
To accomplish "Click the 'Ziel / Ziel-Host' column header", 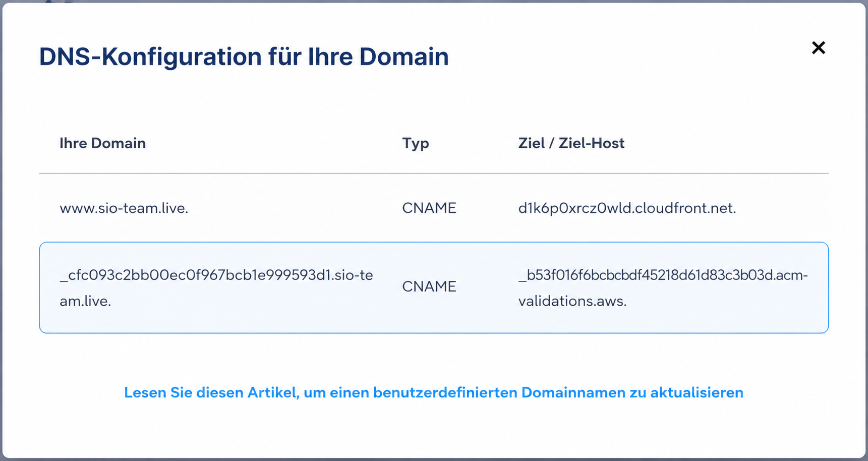I will pos(571,143).
